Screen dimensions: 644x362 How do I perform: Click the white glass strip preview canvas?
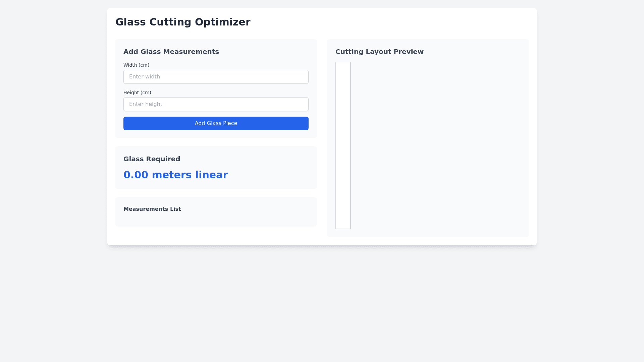point(343,145)
